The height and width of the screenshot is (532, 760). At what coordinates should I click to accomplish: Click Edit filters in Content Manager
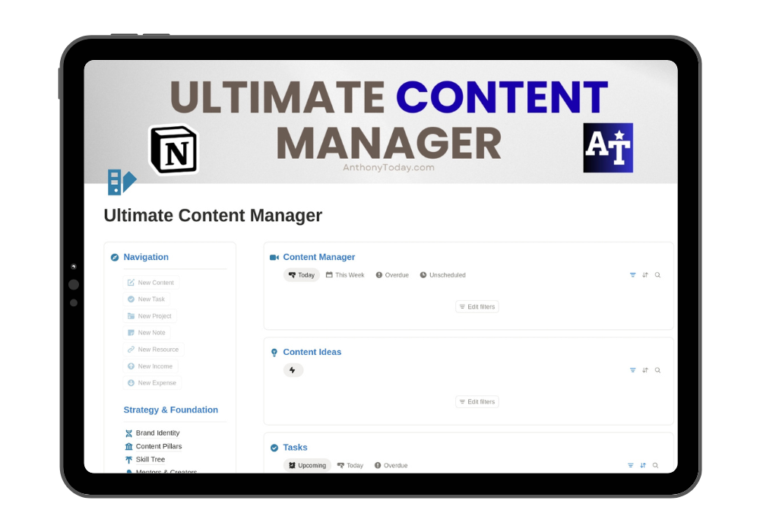pyautogui.click(x=477, y=307)
